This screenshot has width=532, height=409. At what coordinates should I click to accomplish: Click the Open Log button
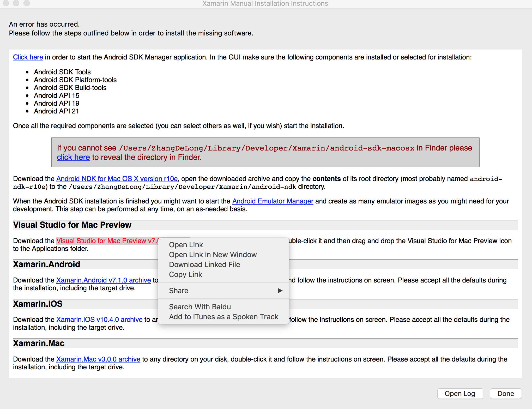pyautogui.click(x=460, y=394)
